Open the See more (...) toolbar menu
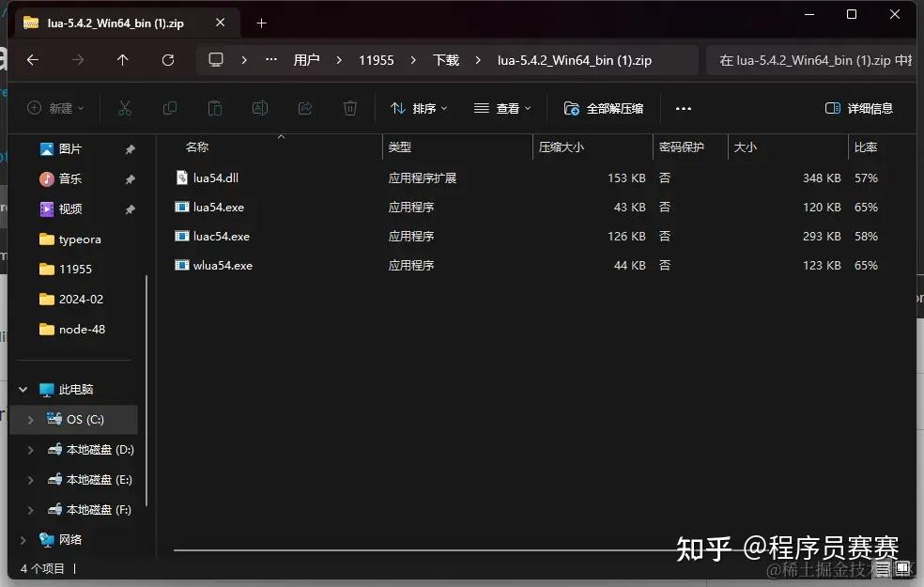The image size is (924, 587). [683, 108]
